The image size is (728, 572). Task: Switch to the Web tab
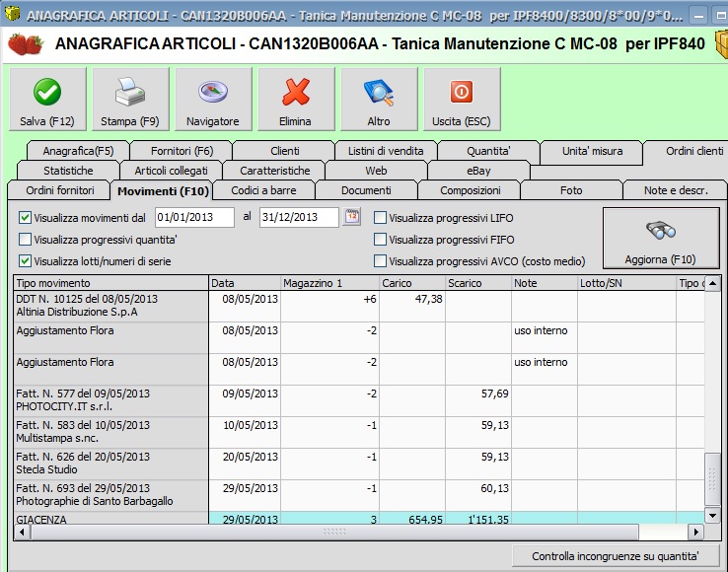(376, 171)
